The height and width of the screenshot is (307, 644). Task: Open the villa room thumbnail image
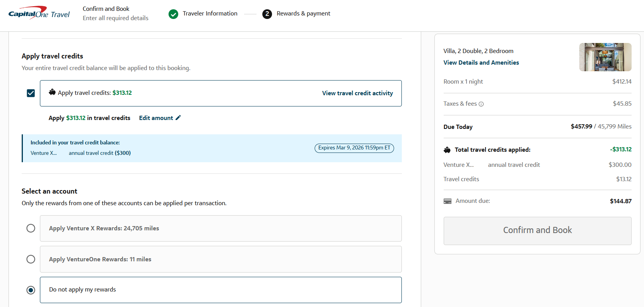point(605,57)
